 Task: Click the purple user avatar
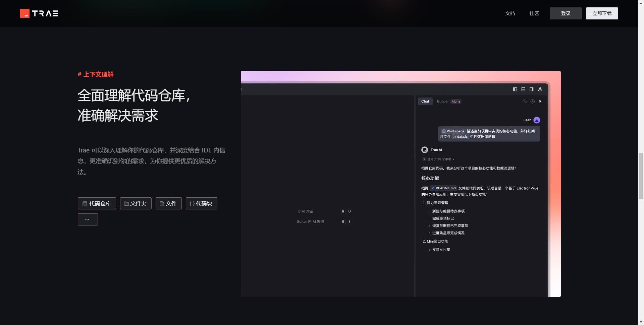click(537, 120)
